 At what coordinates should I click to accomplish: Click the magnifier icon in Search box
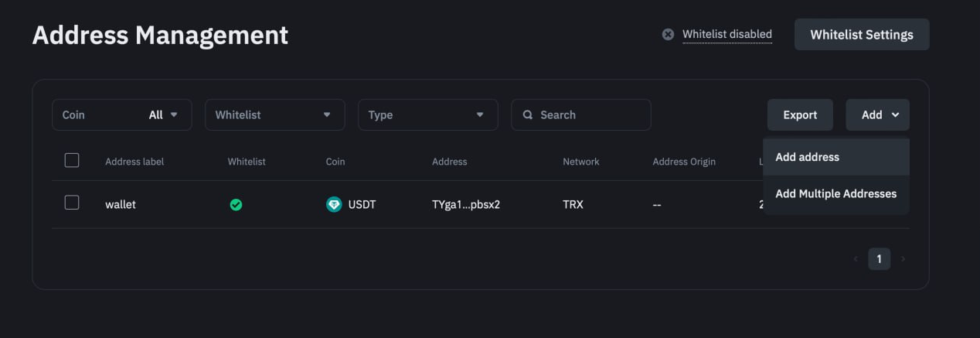[528, 114]
